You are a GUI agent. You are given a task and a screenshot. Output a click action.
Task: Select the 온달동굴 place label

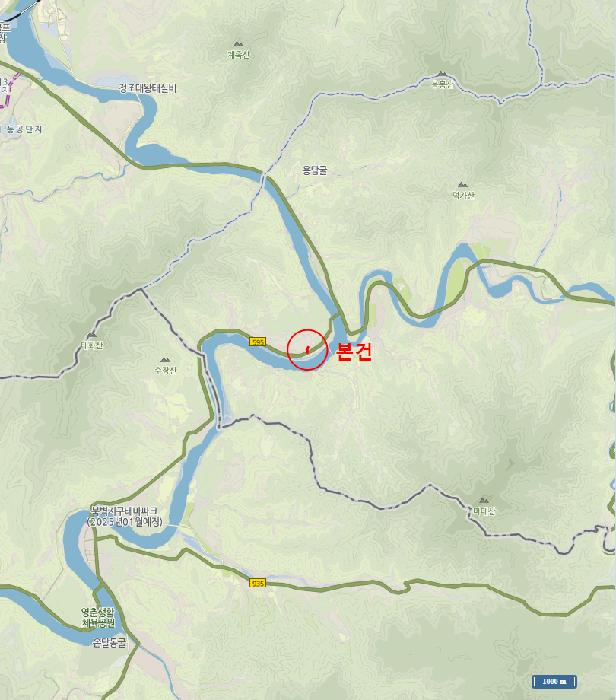coord(109,643)
